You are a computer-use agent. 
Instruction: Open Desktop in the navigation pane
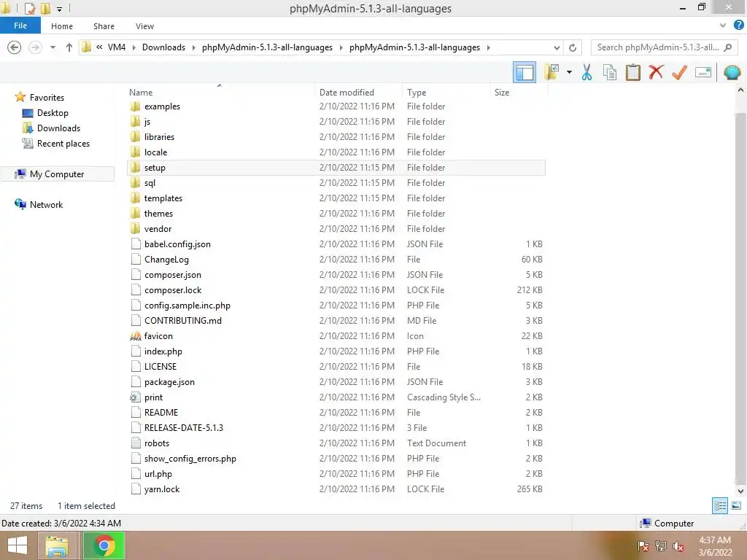[x=53, y=113]
